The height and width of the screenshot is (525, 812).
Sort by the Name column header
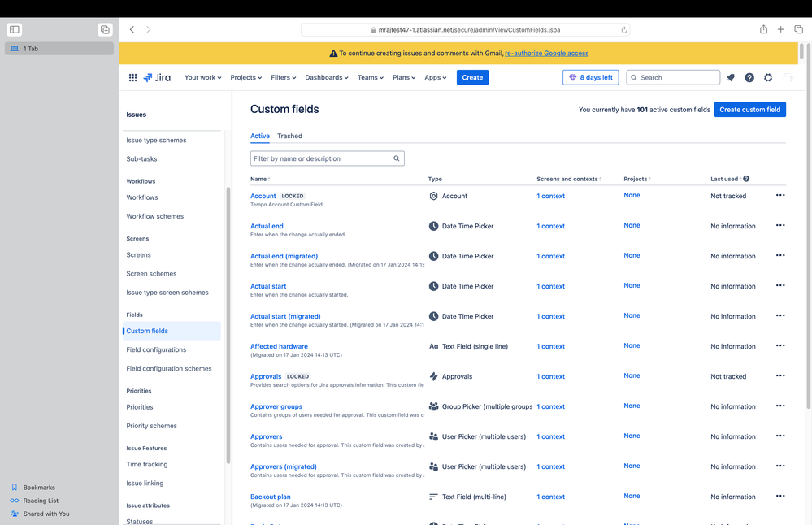[x=260, y=179]
